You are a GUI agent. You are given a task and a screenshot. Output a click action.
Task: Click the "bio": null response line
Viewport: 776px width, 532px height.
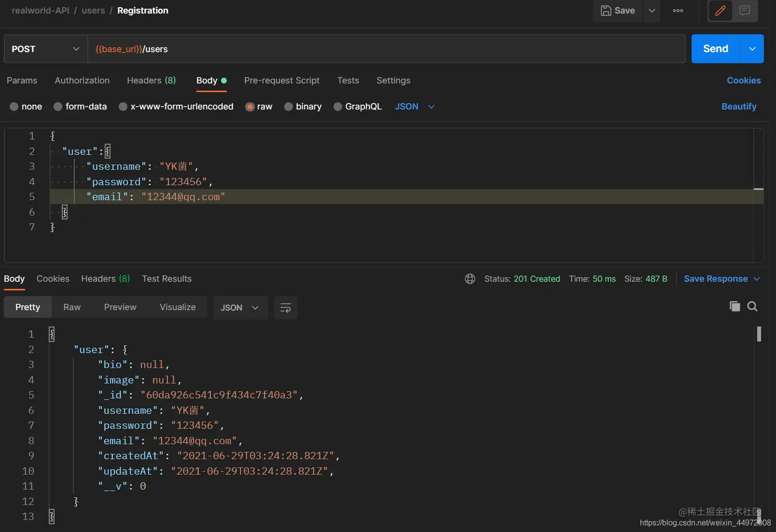(133, 365)
